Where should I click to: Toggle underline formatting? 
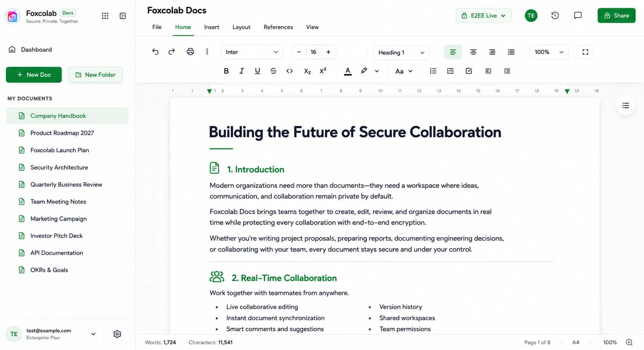click(257, 71)
